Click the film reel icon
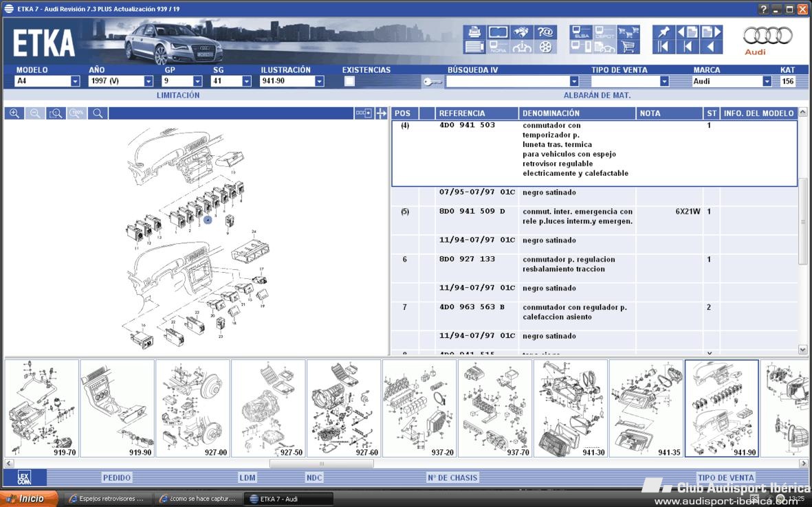 click(x=545, y=47)
